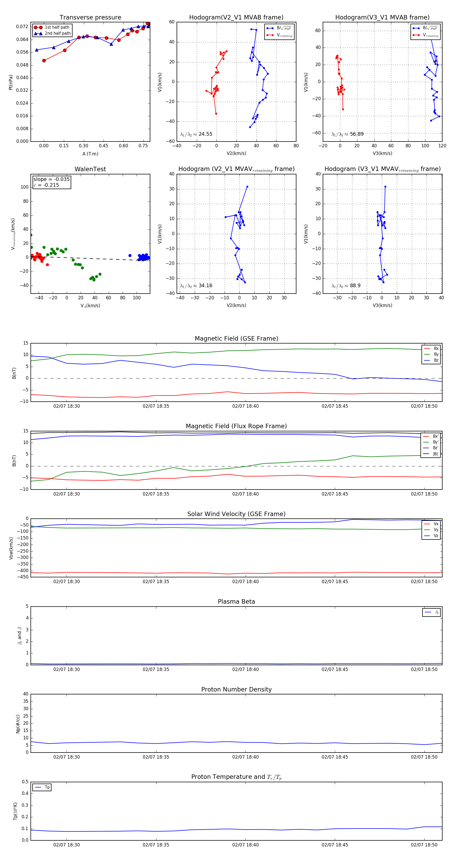Image resolution: width=473 pixels, height=868 pixels.
Task: Click 'Tp(10^6K)' y-axis label
Action: pyautogui.click(x=16, y=811)
